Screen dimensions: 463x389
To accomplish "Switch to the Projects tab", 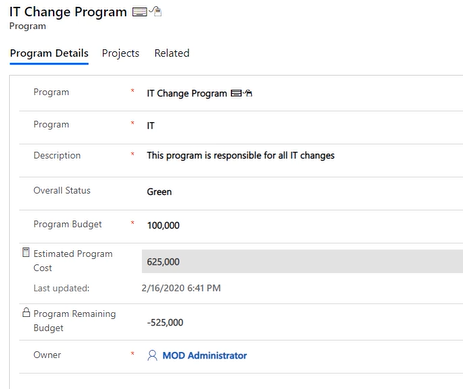I will (x=120, y=53).
